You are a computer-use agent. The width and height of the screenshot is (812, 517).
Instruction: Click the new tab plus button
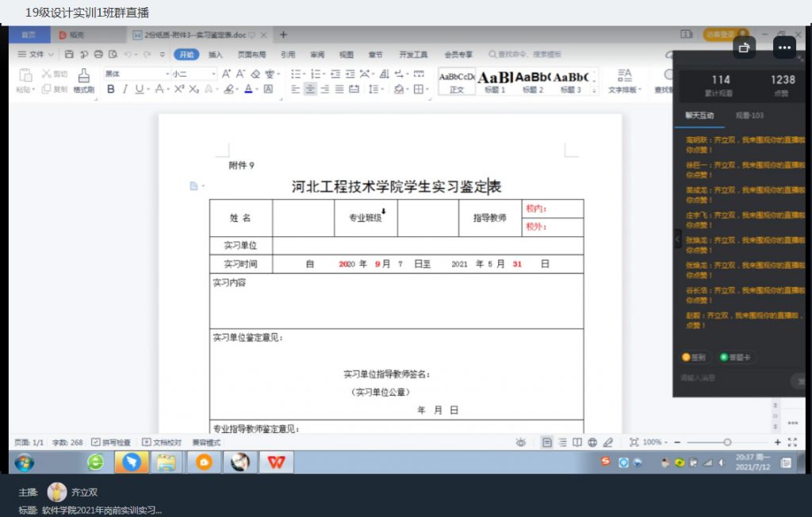click(x=283, y=35)
